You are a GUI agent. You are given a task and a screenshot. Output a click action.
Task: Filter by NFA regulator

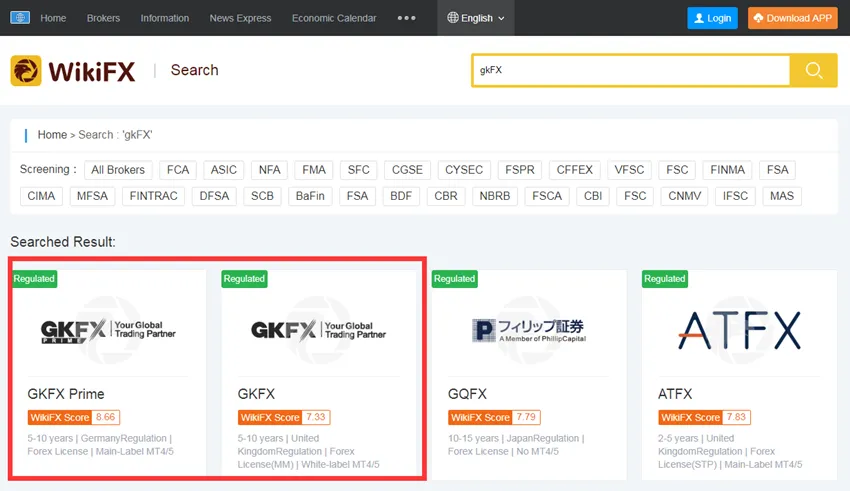pos(269,170)
